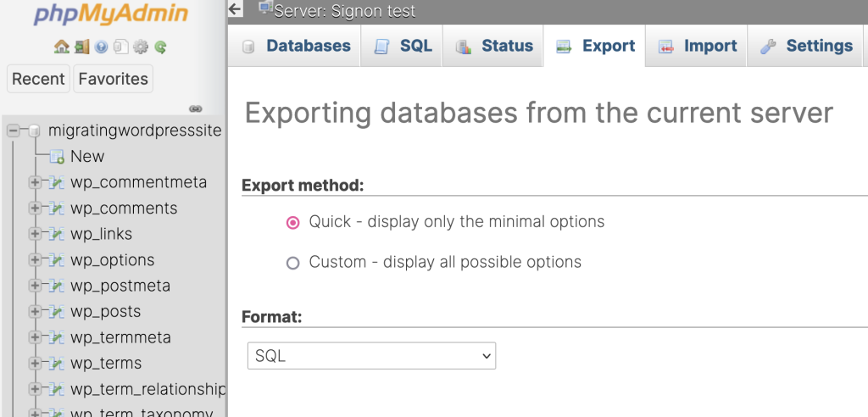
Task: Click 'Quick - display only the minimal options' label
Action: point(457,222)
